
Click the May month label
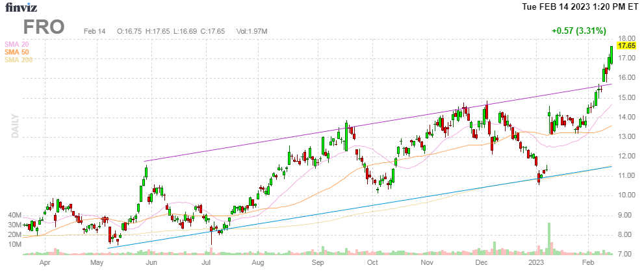(97, 262)
